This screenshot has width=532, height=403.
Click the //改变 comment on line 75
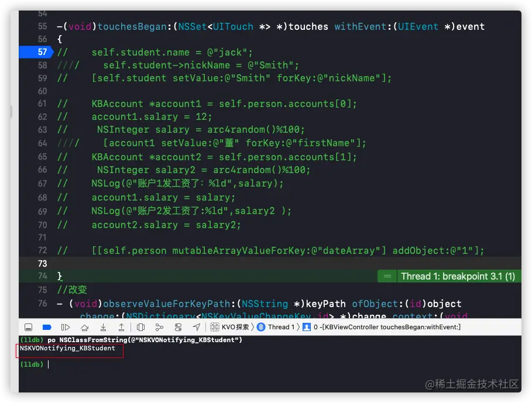tap(72, 290)
